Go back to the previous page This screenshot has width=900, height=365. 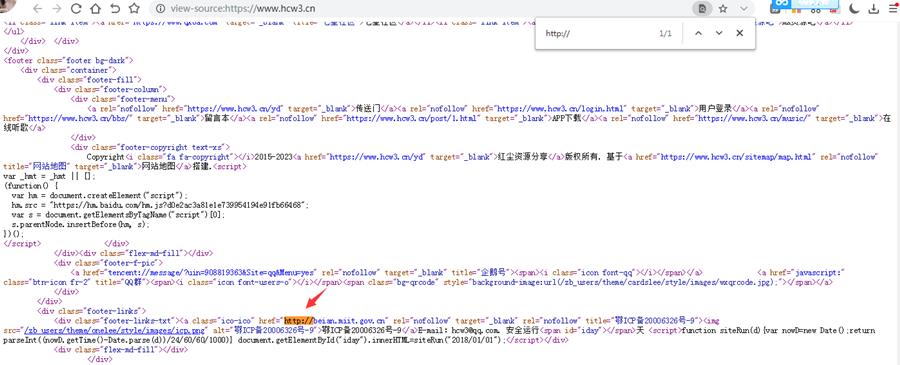(37, 9)
